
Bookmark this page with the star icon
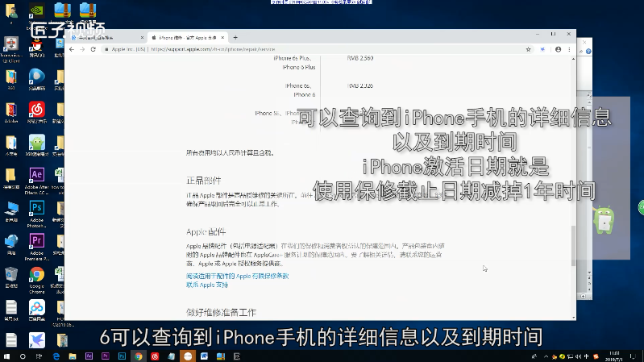tap(542, 49)
